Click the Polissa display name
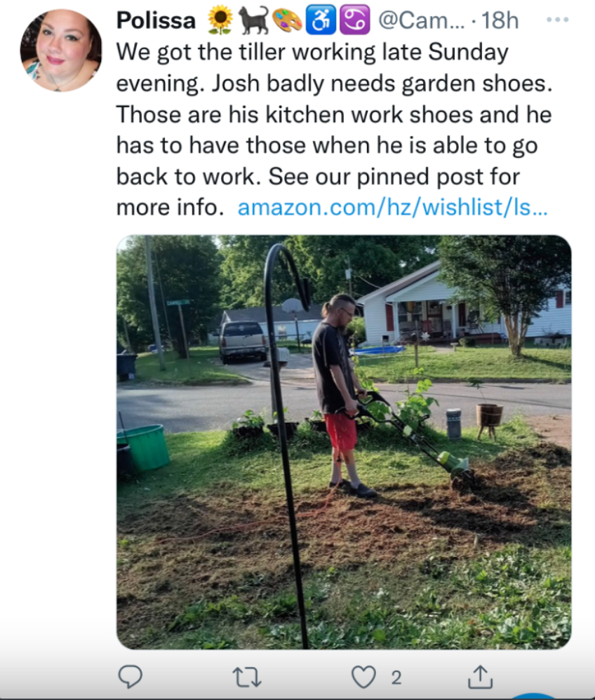 point(156,20)
